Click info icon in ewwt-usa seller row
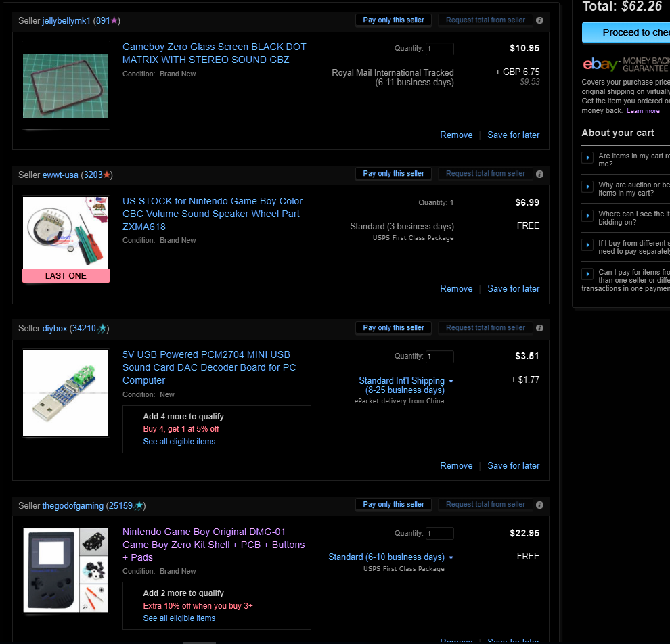Screen dimensions: 670x644 [x=539, y=174]
